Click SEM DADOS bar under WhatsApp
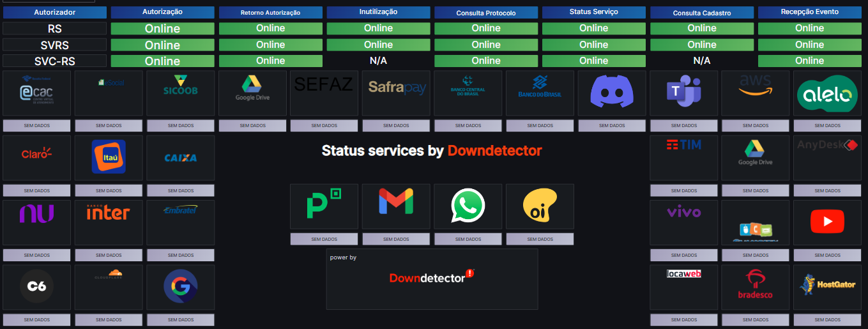Viewport: 868px width, 329px height. (468, 239)
